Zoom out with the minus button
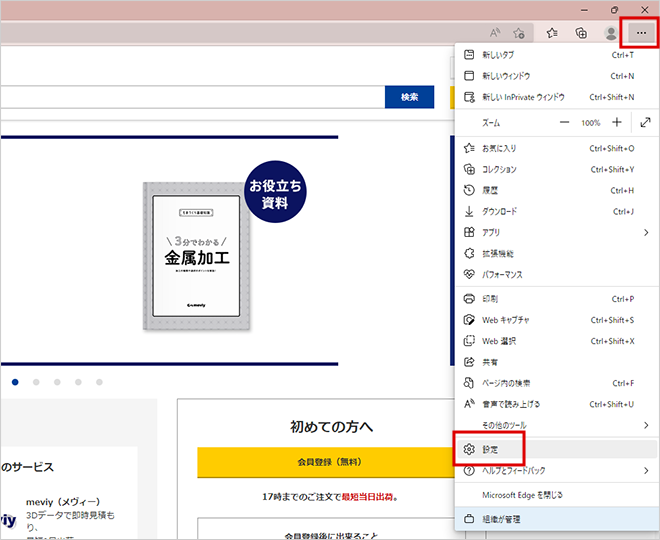The height and width of the screenshot is (540, 660). 564,122
